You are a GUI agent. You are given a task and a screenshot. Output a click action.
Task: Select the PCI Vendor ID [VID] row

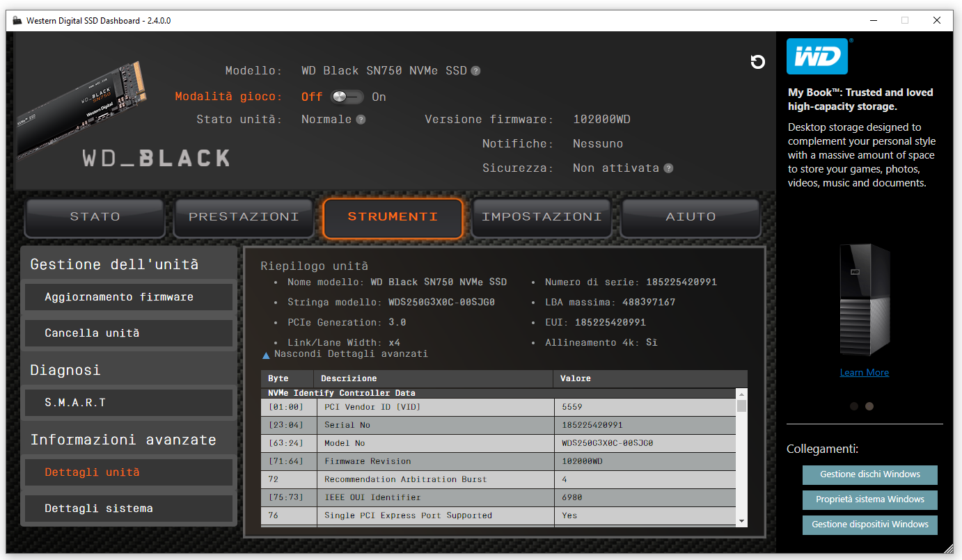click(498, 407)
